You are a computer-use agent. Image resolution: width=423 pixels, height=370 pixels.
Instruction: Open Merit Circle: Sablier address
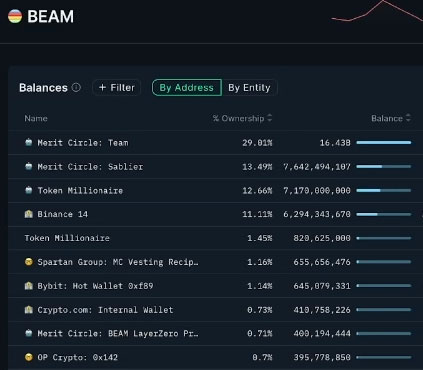90,167
